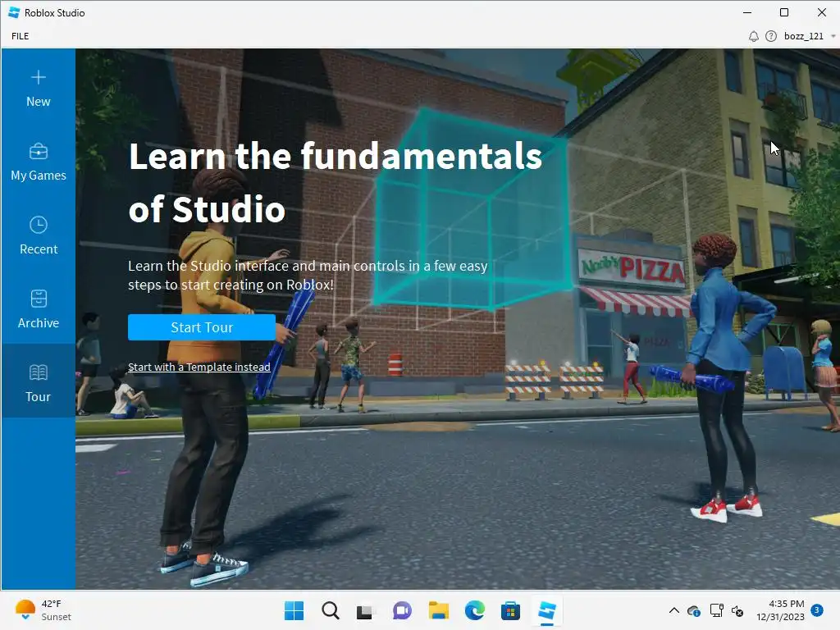This screenshot has width=840, height=630.
Task: Click the muted volume tray icon
Action: pos(737,610)
